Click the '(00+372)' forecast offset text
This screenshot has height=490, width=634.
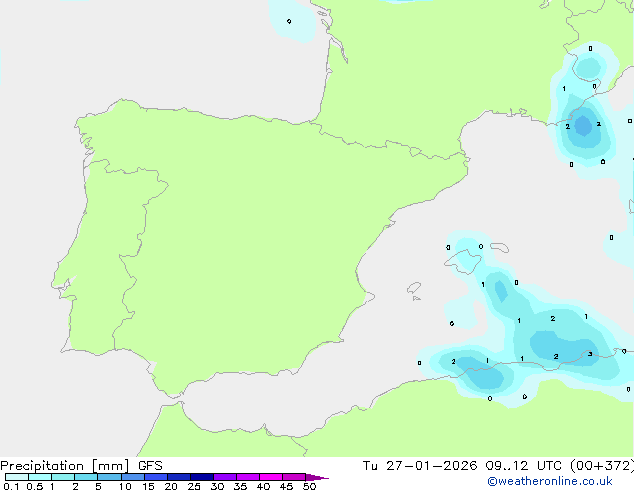[602, 466]
